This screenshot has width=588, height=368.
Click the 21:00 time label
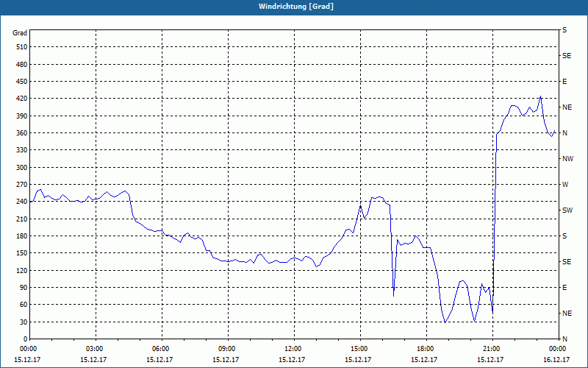(491, 349)
